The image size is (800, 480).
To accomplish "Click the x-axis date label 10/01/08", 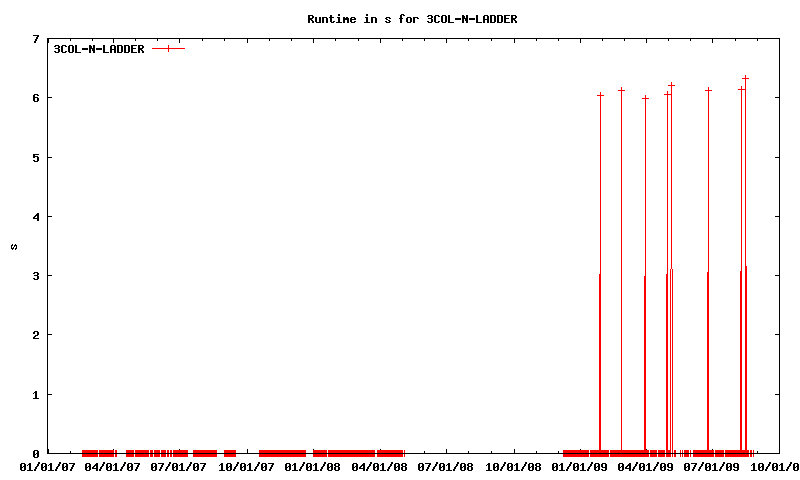I will pyautogui.click(x=513, y=466).
